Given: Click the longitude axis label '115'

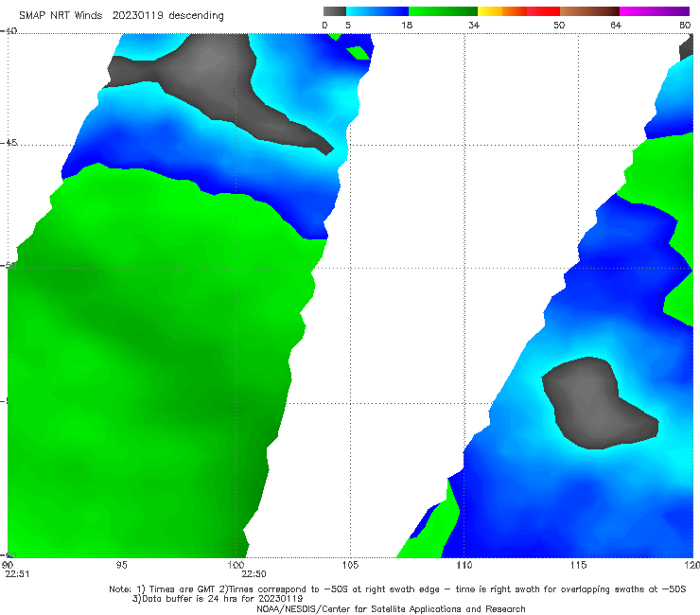Looking at the screenshot, I should pos(579,565).
